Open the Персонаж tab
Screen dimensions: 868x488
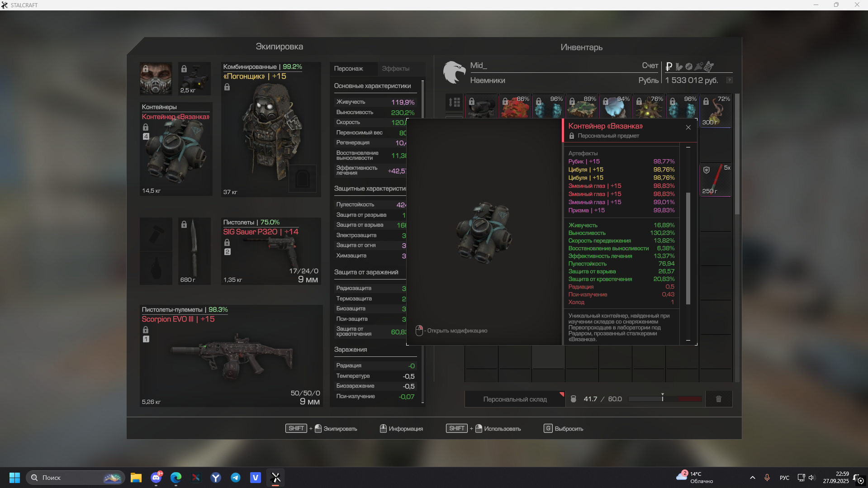click(348, 69)
